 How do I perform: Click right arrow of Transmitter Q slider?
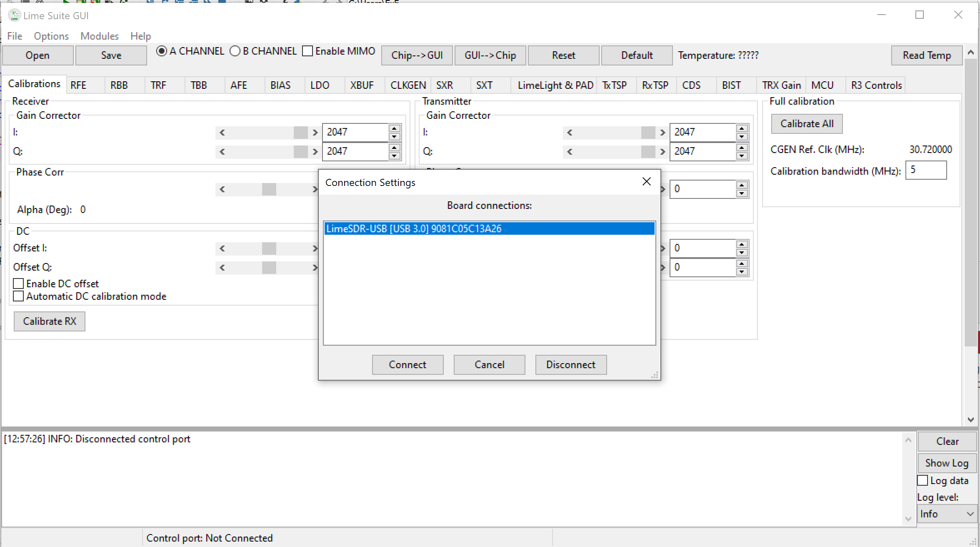tap(662, 152)
